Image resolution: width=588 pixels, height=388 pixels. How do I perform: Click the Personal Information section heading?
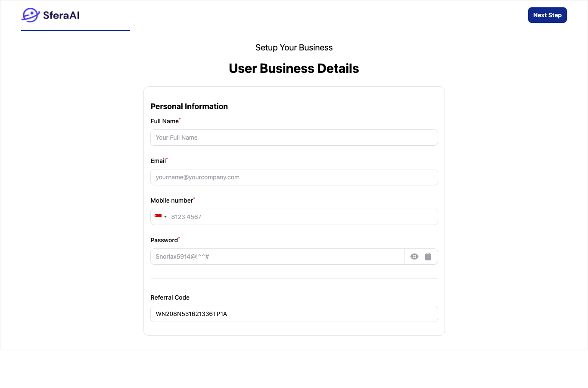coord(189,106)
